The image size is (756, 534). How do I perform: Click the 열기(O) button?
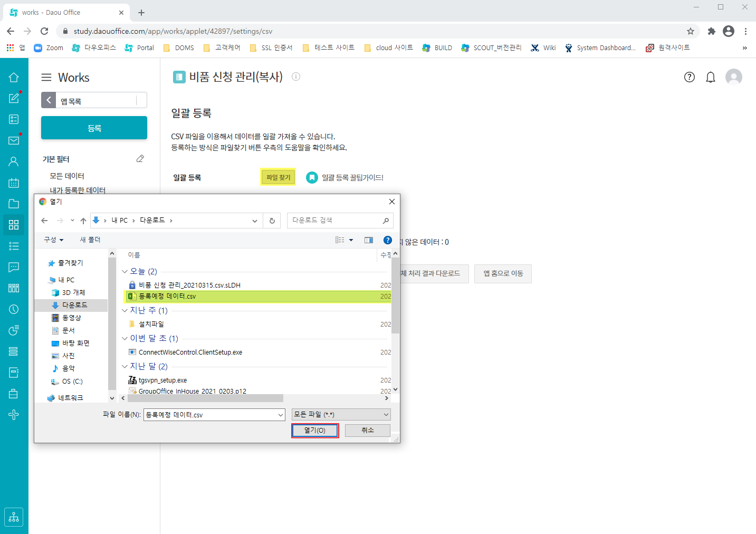pyautogui.click(x=315, y=431)
